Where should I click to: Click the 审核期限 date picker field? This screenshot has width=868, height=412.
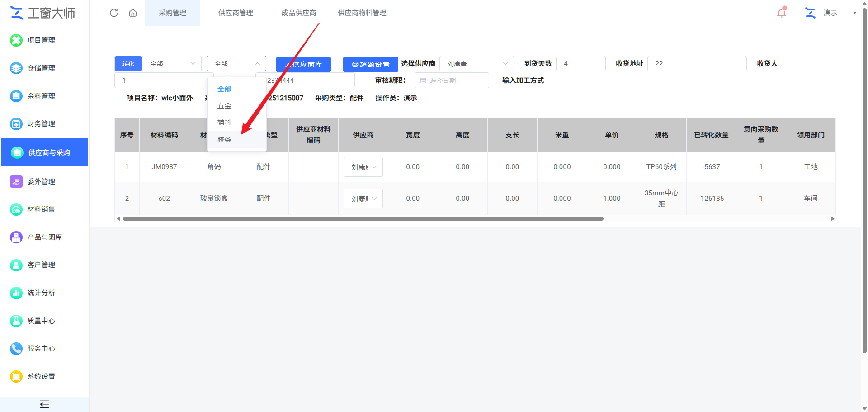[x=452, y=80]
